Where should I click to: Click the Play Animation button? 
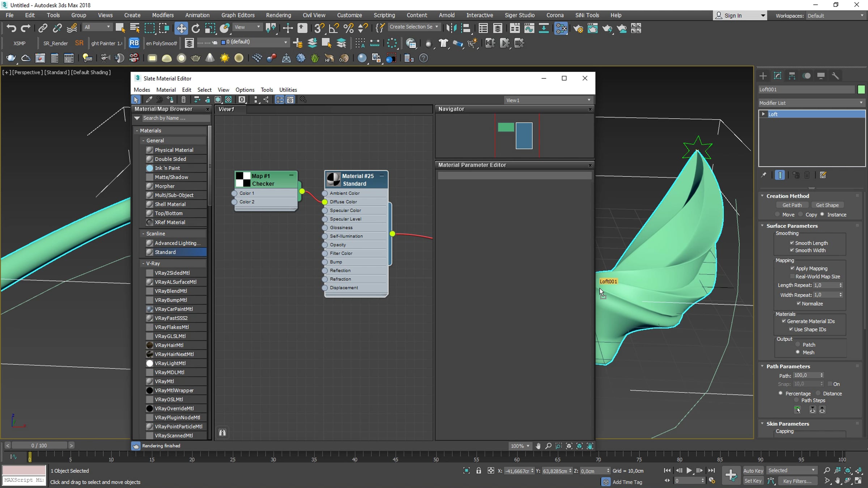[689, 471]
